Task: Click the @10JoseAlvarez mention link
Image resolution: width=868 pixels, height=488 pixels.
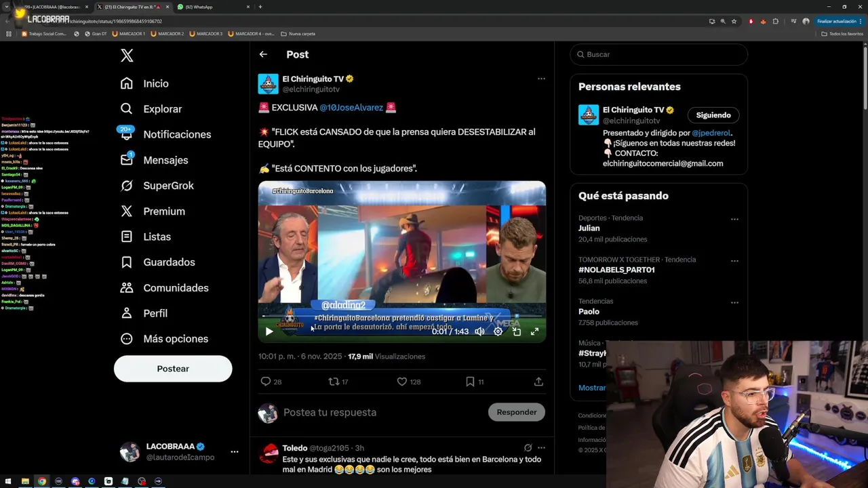Action: [351, 108]
